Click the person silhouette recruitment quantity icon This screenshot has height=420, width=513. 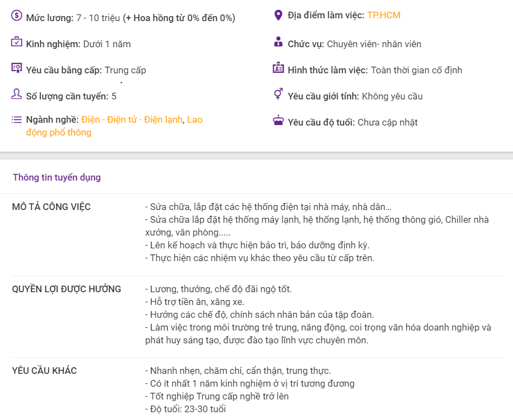16,94
